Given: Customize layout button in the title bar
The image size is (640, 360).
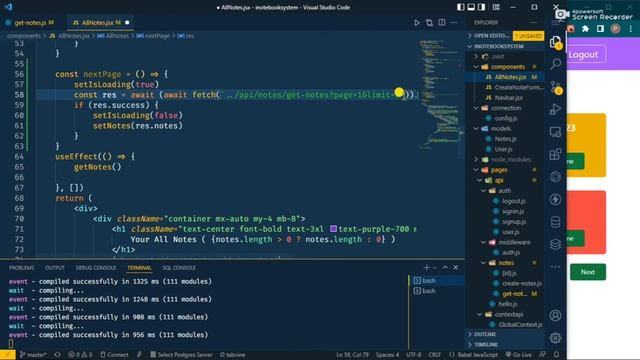Looking at the screenshot, I should pos(496,7).
